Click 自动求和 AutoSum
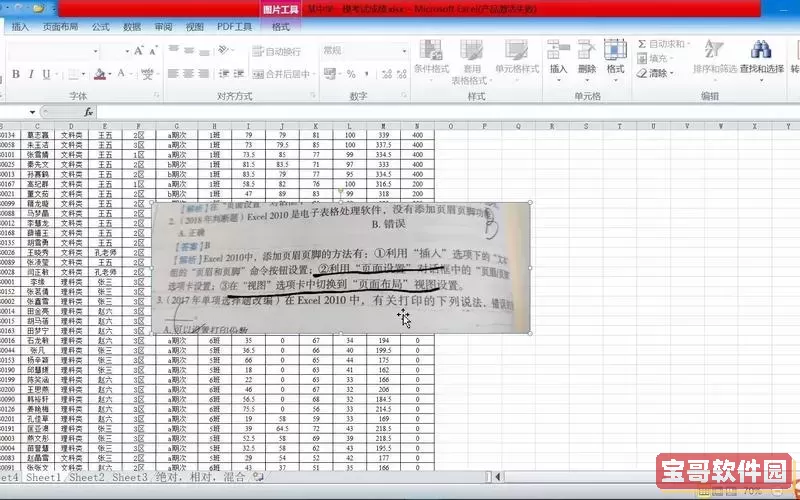Image resolution: width=800 pixels, height=500 pixels. click(662, 44)
